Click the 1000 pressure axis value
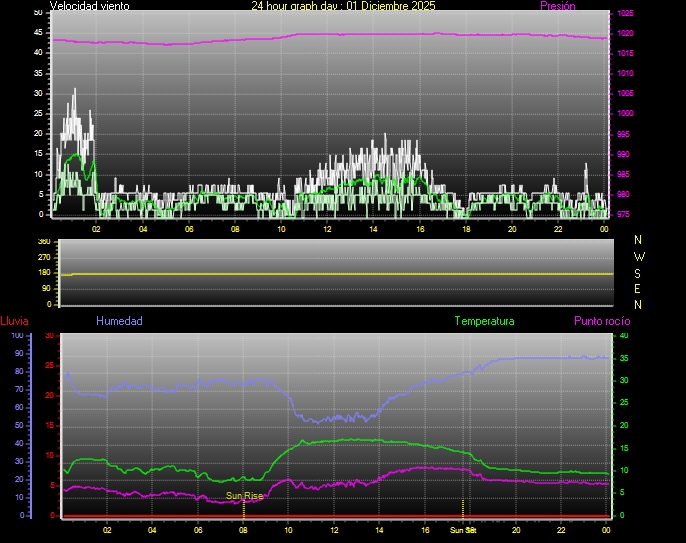The width and height of the screenshot is (686, 543). coord(625,113)
